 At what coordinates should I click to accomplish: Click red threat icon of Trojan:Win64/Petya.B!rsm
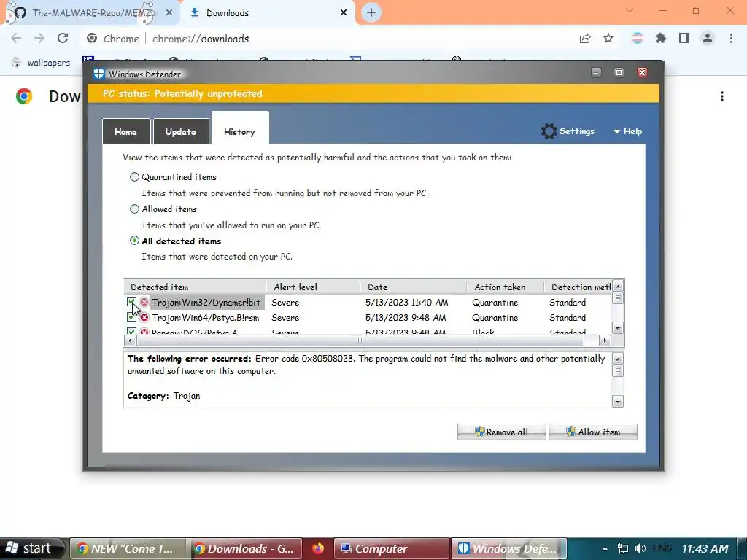[144, 317]
